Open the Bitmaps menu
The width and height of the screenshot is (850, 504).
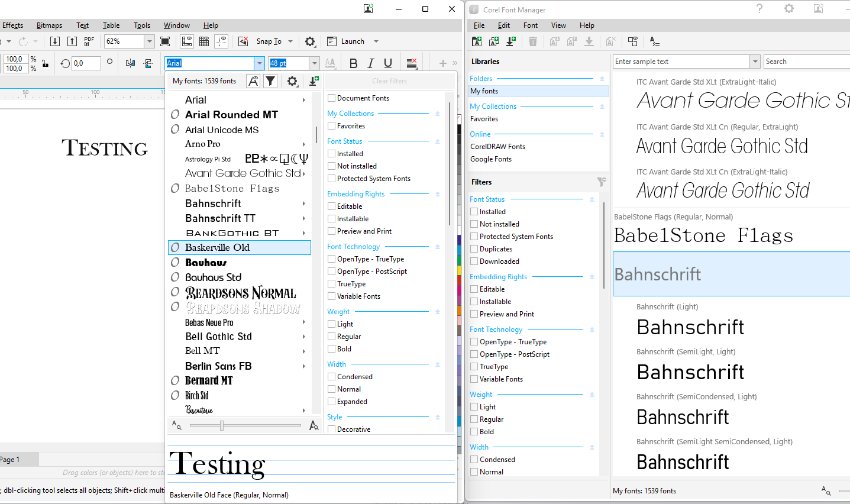click(x=49, y=25)
